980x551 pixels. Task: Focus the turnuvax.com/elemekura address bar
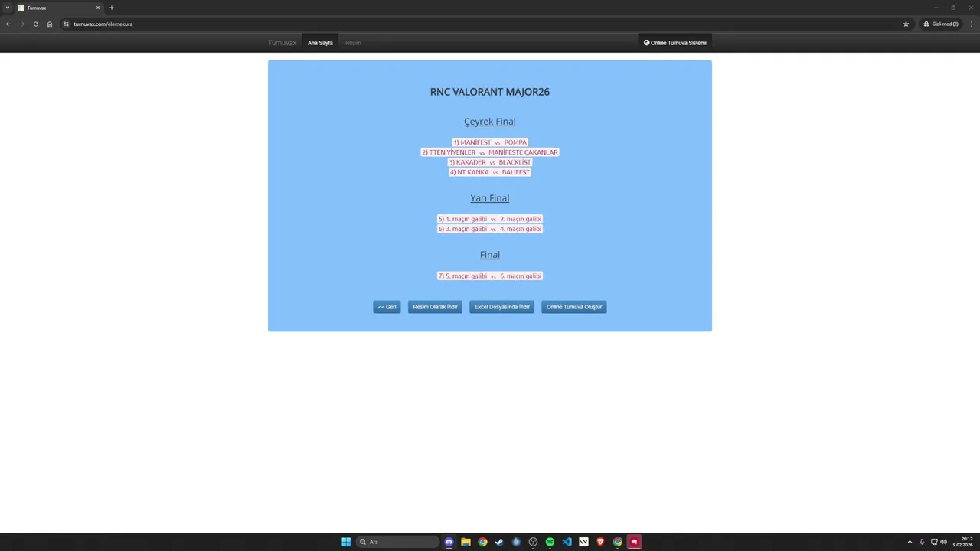click(482, 24)
